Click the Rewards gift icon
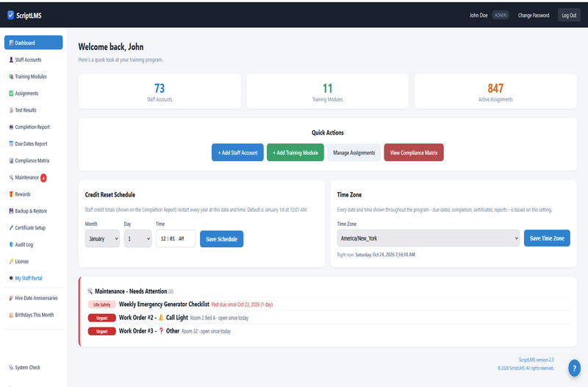 (x=11, y=194)
